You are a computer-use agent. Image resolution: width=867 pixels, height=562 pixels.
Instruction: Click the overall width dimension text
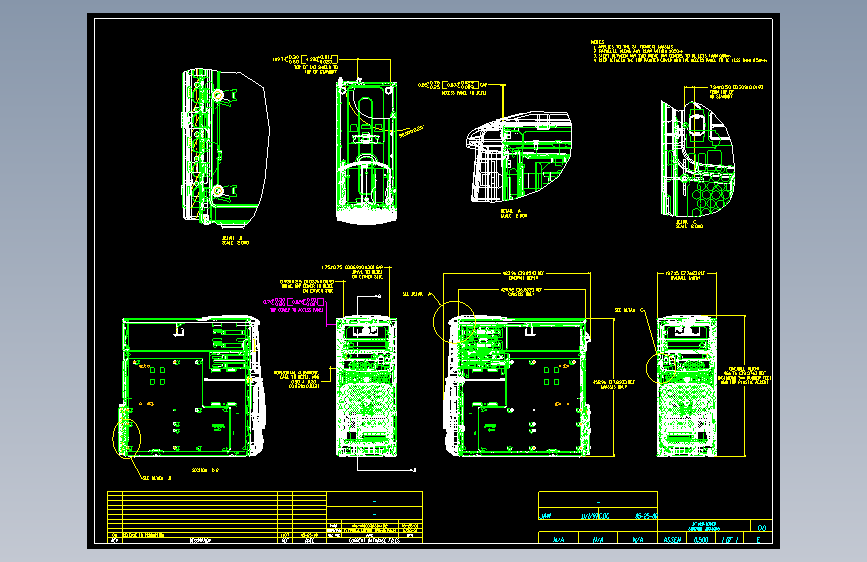pos(686,275)
